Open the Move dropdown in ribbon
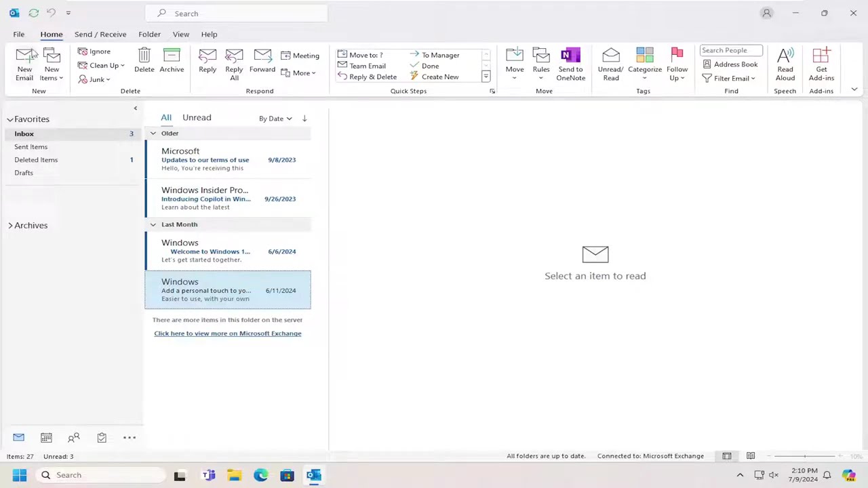The height and width of the screenshot is (488, 868). click(x=515, y=64)
